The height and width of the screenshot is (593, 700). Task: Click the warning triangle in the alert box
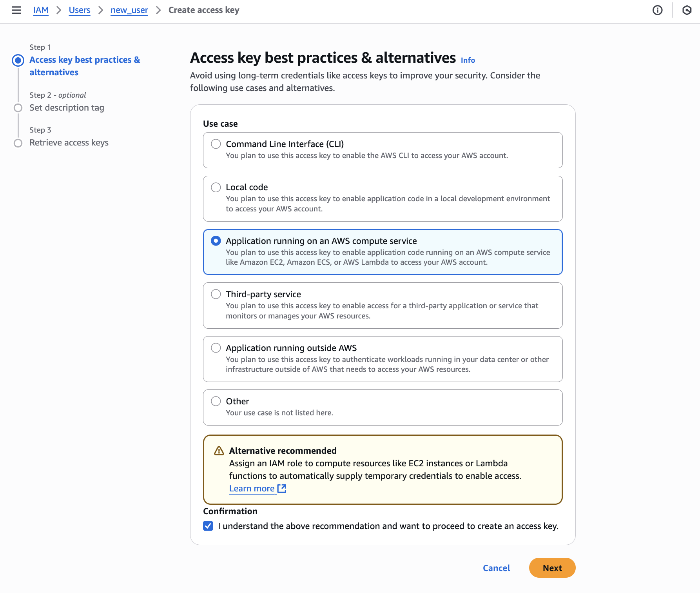tap(219, 451)
